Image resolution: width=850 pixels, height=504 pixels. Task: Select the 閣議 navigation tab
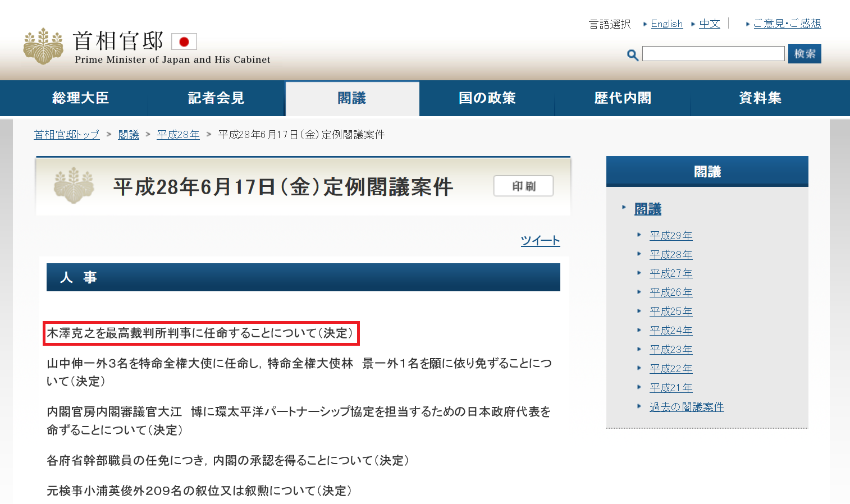[352, 98]
